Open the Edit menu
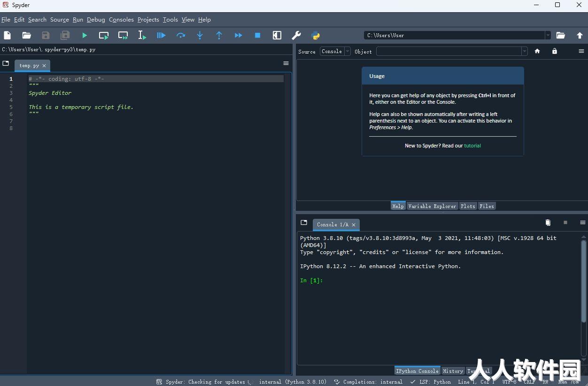The image size is (588, 386). pos(19,20)
